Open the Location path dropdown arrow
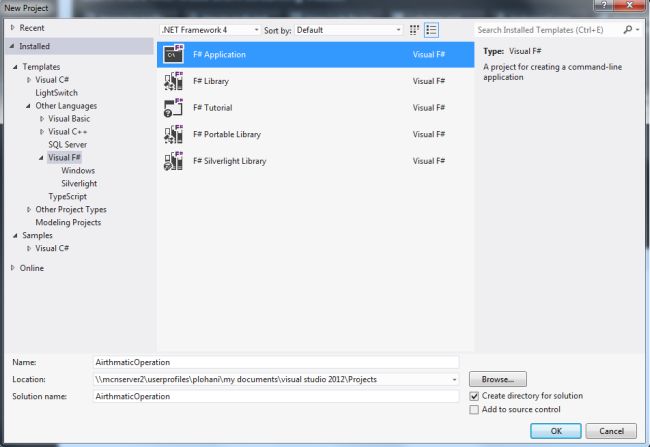The width and height of the screenshot is (650, 447). pos(454,379)
